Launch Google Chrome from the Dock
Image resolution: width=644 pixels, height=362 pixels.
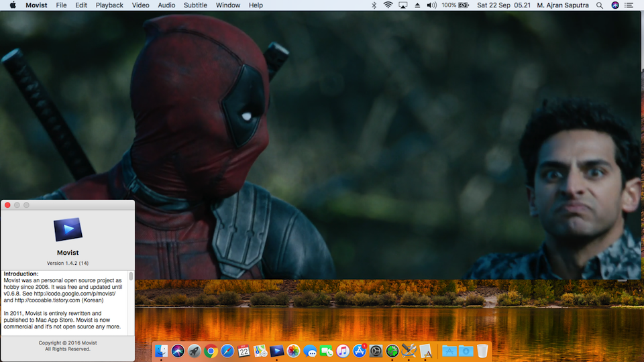[x=211, y=351]
